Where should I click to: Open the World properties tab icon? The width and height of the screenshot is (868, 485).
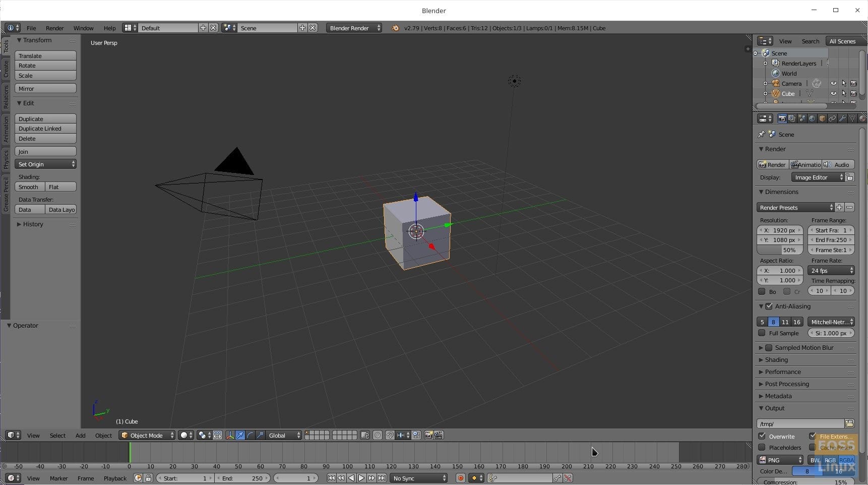(812, 118)
